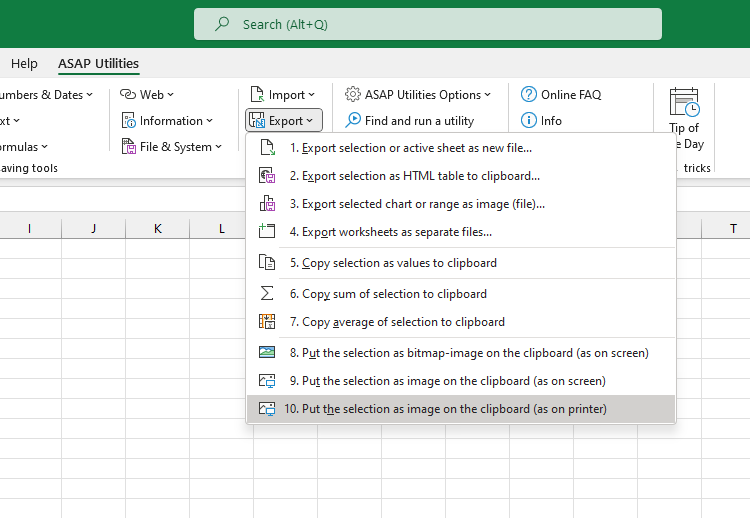Select column L header
The width and height of the screenshot is (750, 518).
click(222, 229)
